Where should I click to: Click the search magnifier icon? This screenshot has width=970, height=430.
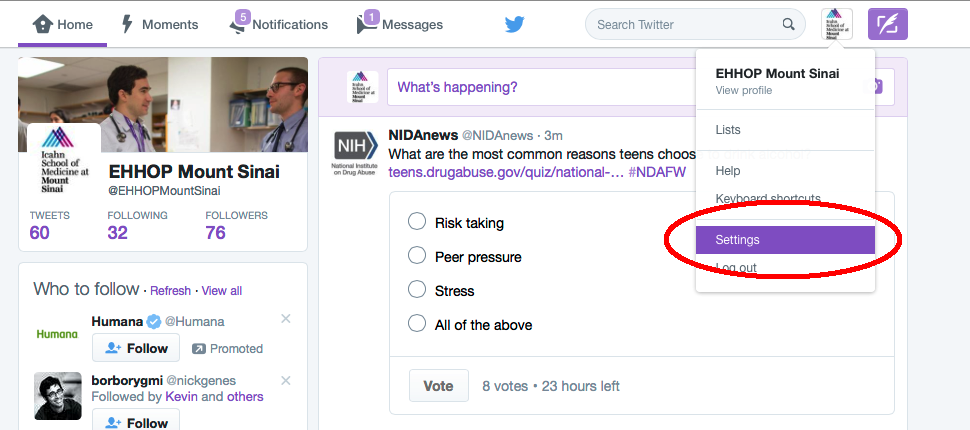(x=789, y=24)
